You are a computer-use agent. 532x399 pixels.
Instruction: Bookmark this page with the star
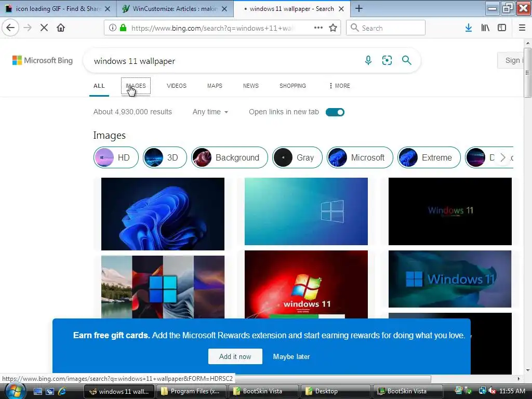coord(333,28)
